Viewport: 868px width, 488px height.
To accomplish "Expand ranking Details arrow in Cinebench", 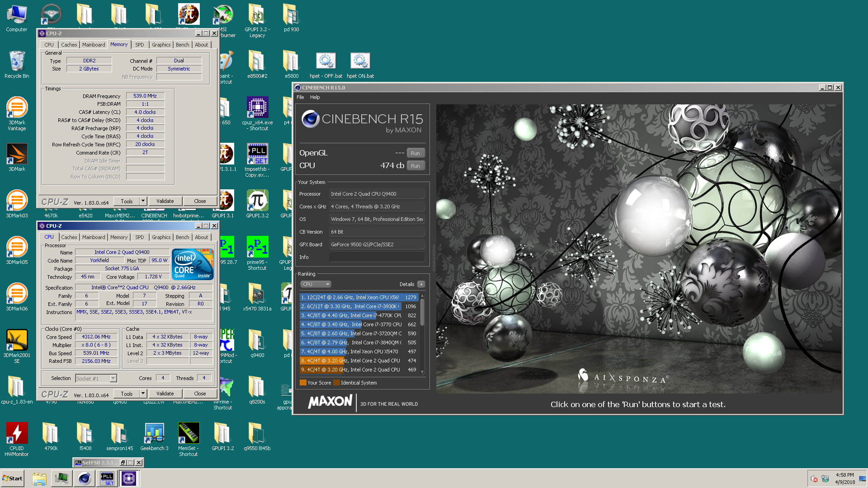I will point(421,284).
